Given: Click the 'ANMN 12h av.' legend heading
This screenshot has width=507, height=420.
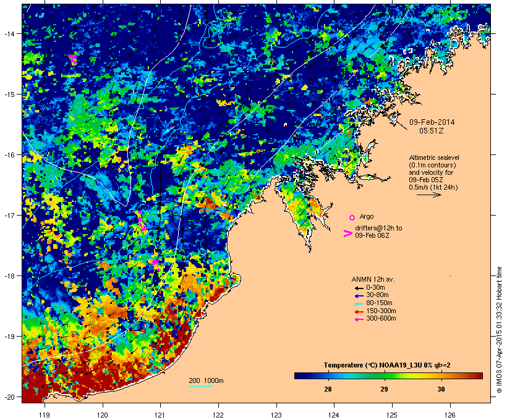Looking at the screenshot, I should tap(373, 279).
